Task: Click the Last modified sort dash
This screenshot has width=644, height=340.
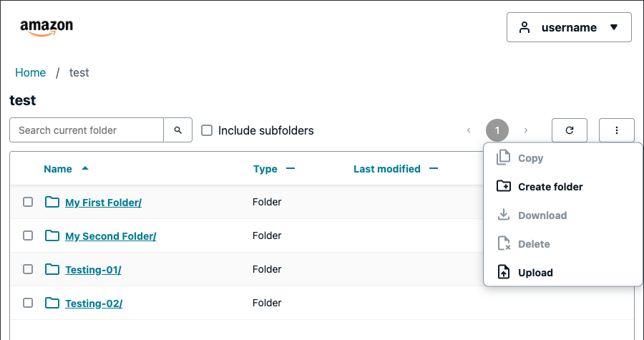Action: pyautogui.click(x=434, y=168)
